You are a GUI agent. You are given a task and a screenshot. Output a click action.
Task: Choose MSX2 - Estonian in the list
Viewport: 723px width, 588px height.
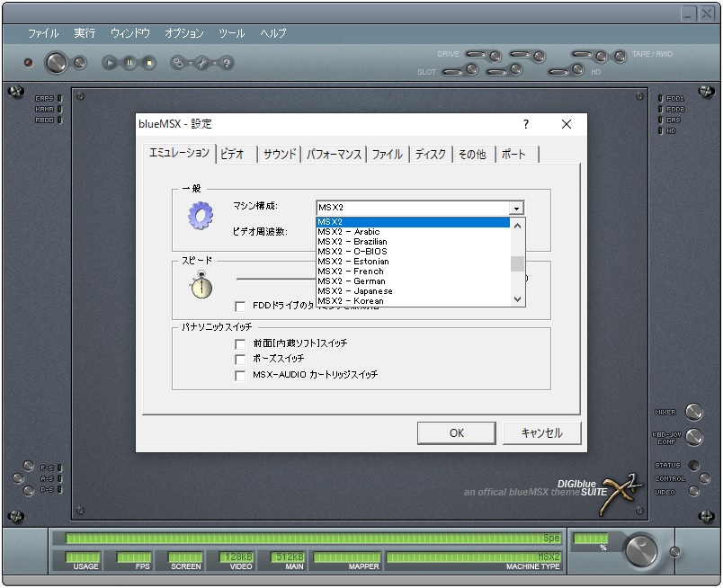pos(413,262)
